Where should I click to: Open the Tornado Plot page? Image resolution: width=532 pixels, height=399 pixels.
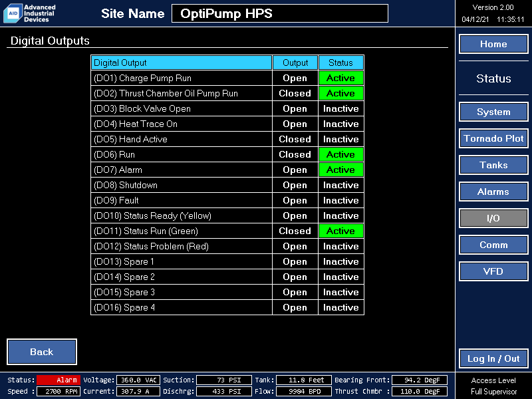[493, 138]
